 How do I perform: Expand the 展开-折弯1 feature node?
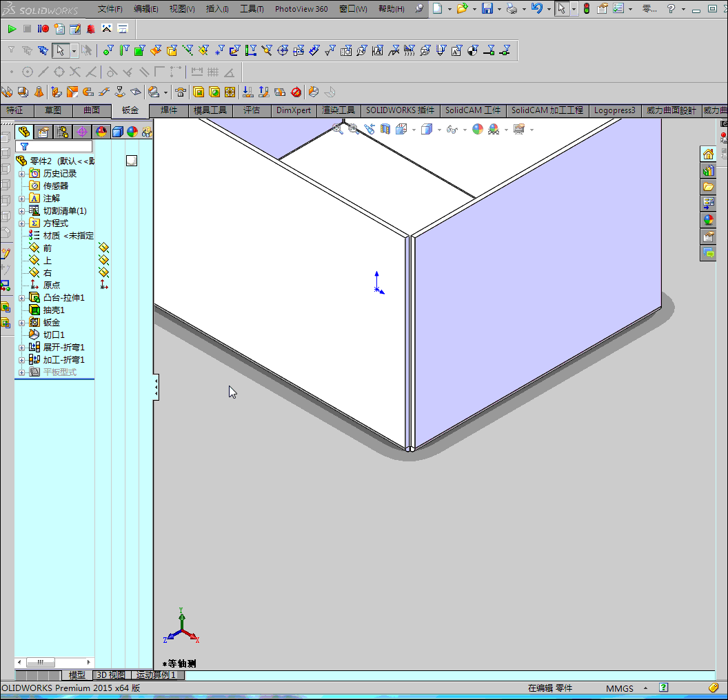coord(21,348)
